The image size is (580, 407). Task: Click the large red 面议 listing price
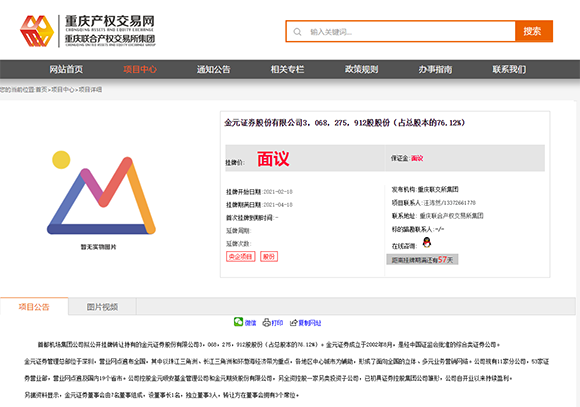coord(273,159)
